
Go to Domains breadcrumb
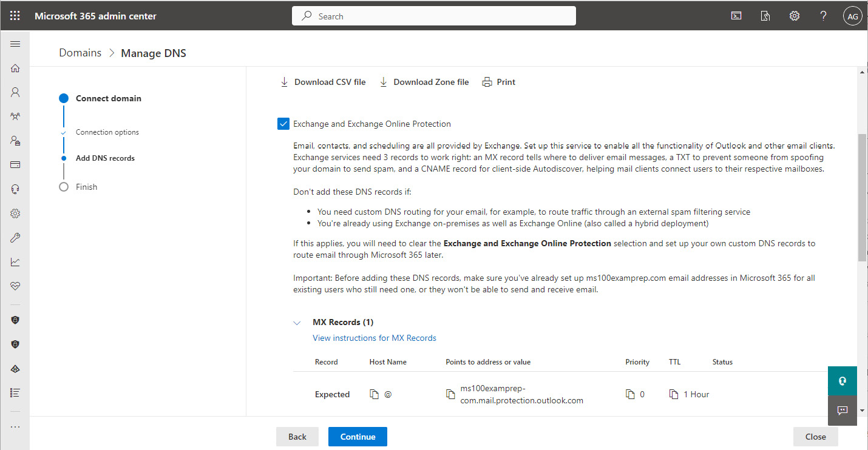click(x=80, y=53)
